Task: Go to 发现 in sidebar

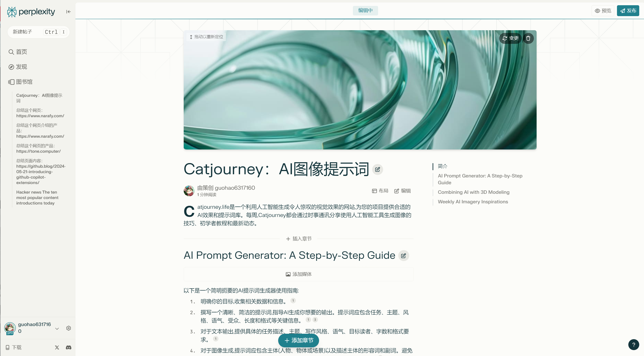Action: 21,67
